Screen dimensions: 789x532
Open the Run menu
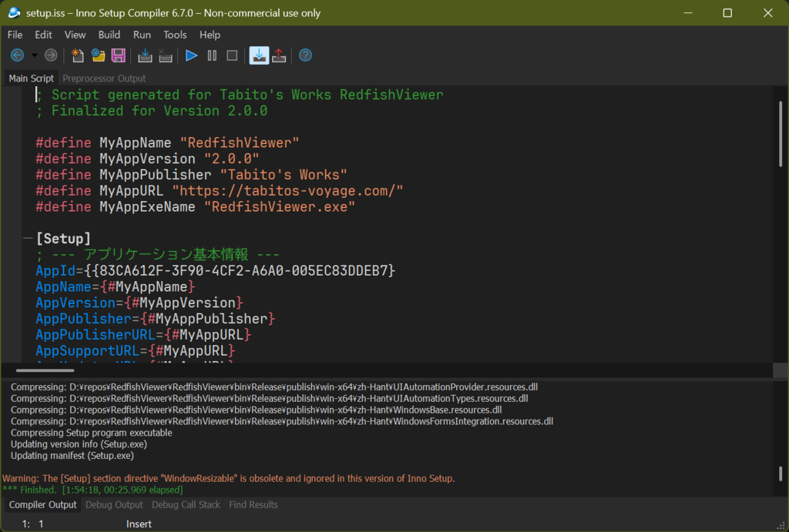point(142,35)
